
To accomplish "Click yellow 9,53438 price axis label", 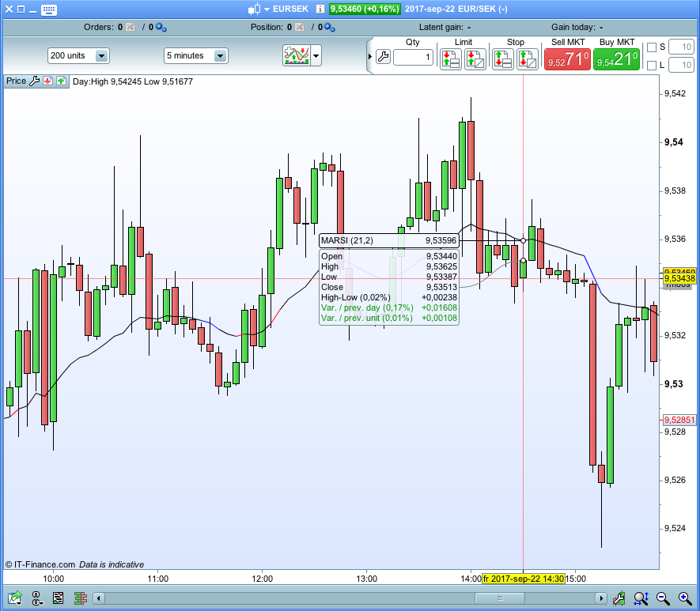I will pos(679,279).
